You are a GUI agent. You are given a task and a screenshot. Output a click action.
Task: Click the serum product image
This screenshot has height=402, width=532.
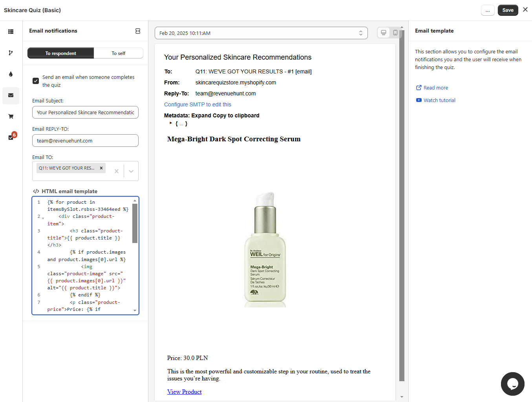click(x=265, y=249)
